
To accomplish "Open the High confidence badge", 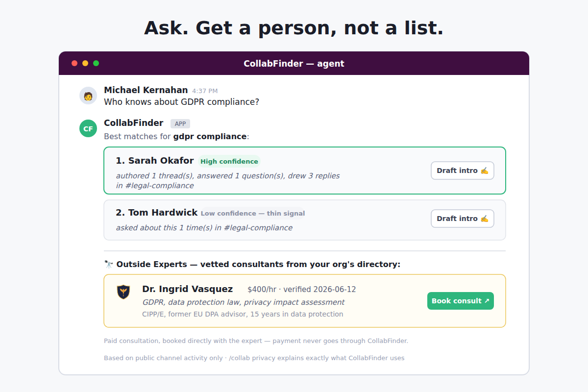I will (229, 161).
